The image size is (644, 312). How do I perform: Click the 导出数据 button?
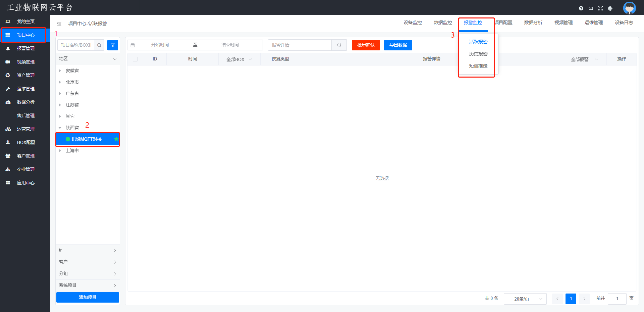(398, 45)
